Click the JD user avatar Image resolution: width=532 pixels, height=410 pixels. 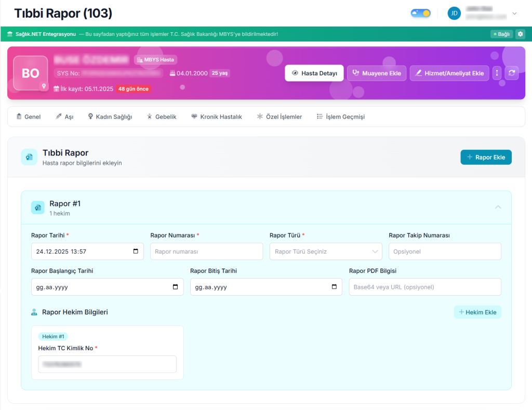(454, 14)
